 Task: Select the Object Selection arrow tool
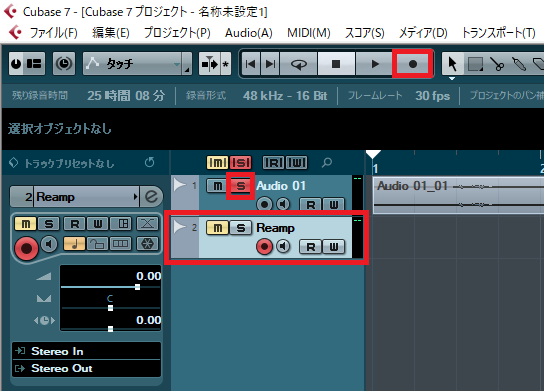point(452,64)
